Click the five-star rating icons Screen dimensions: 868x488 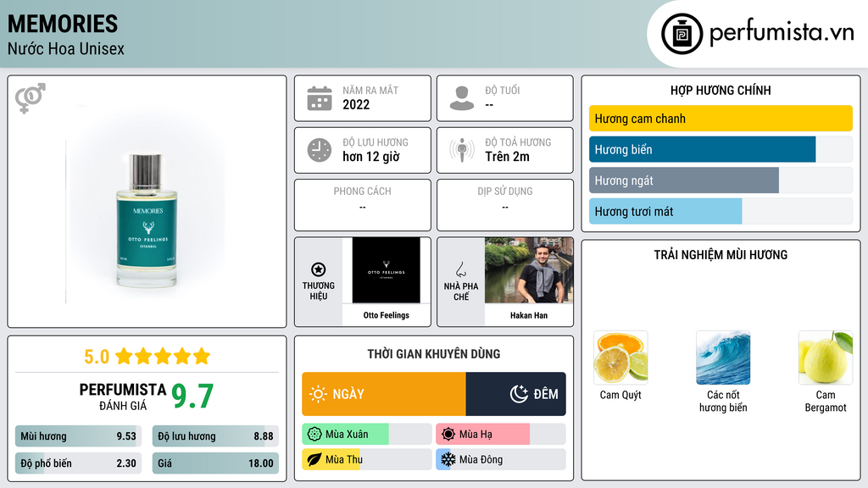163,356
